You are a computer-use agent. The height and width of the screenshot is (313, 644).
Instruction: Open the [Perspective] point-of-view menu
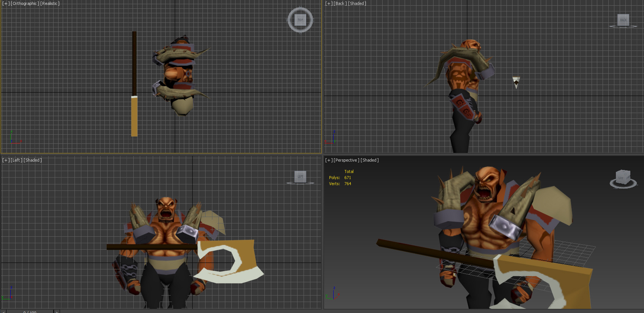coord(347,160)
